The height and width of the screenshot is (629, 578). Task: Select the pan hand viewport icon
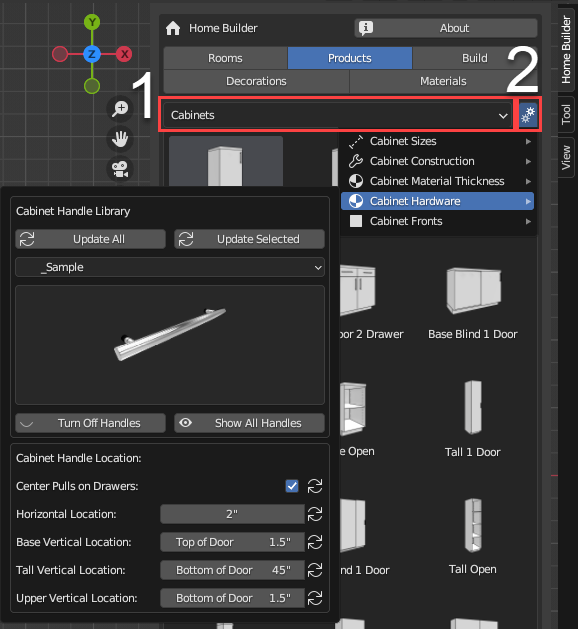click(120, 139)
